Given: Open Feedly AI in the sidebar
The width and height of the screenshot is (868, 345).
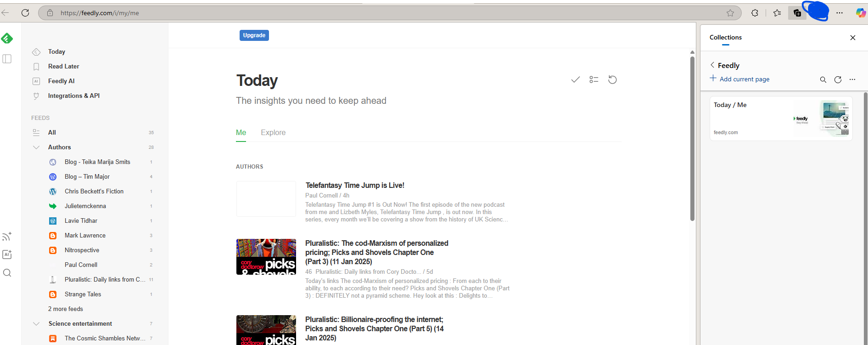Looking at the screenshot, I should [x=62, y=81].
